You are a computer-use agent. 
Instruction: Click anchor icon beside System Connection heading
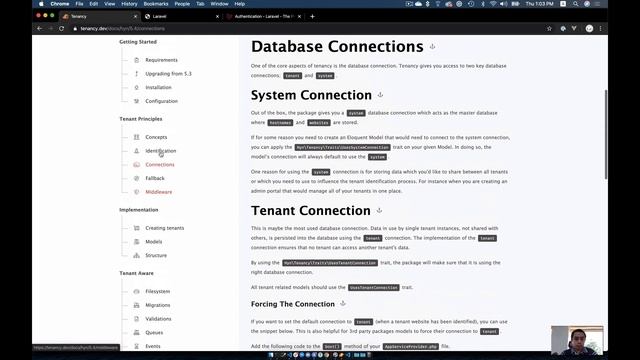(x=380, y=95)
